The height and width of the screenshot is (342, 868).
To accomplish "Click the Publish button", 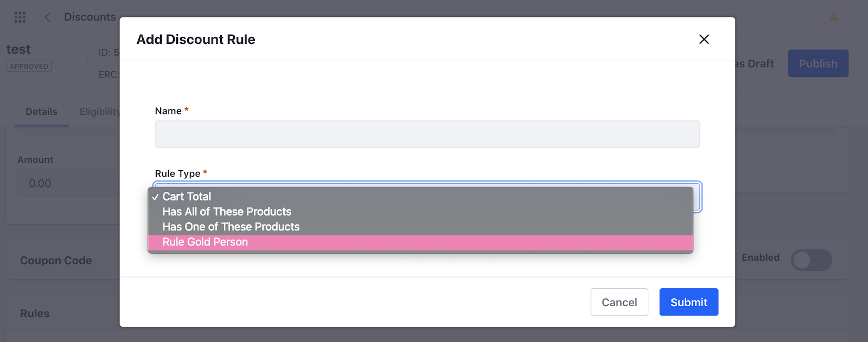I will point(818,63).
